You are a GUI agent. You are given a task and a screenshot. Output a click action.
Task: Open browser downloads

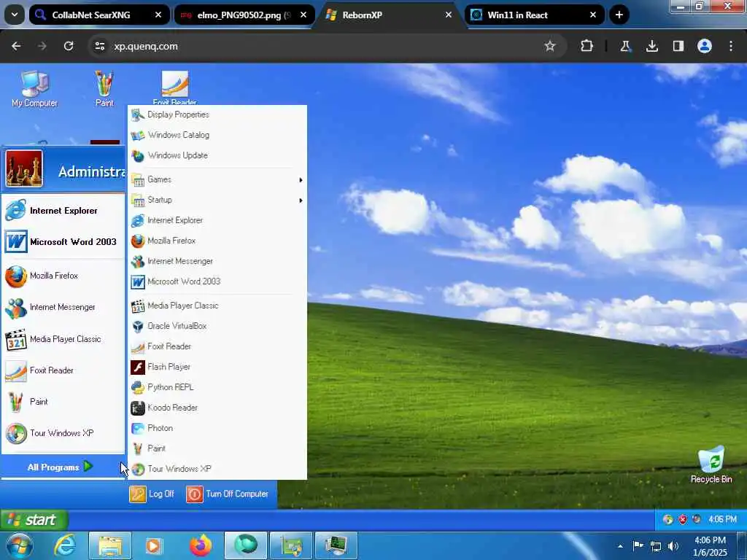[651, 46]
